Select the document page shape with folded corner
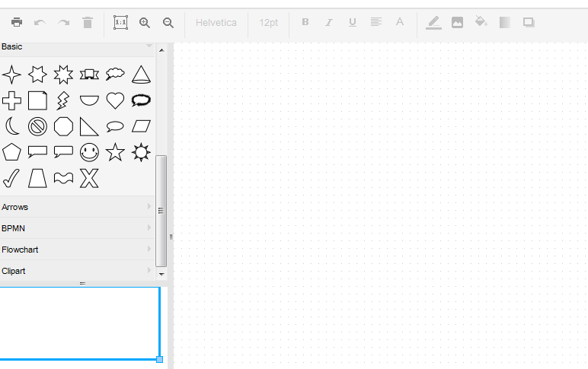The width and height of the screenshot is (588, 369). pos(37,100)
